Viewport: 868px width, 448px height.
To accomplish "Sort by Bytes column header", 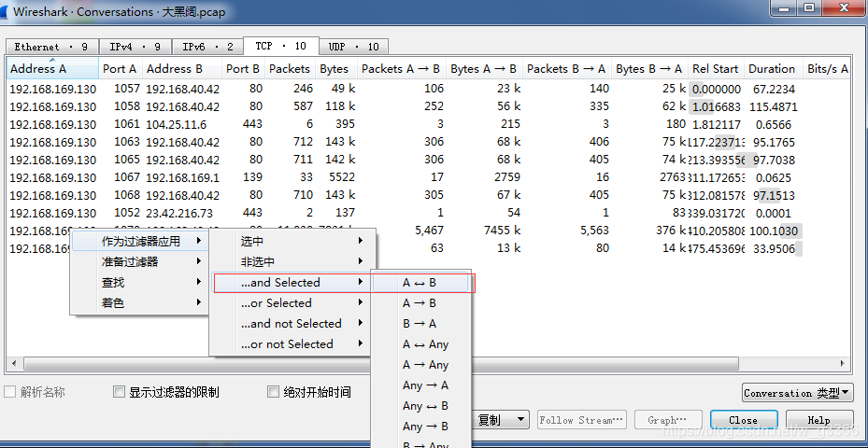I will 335,68.
